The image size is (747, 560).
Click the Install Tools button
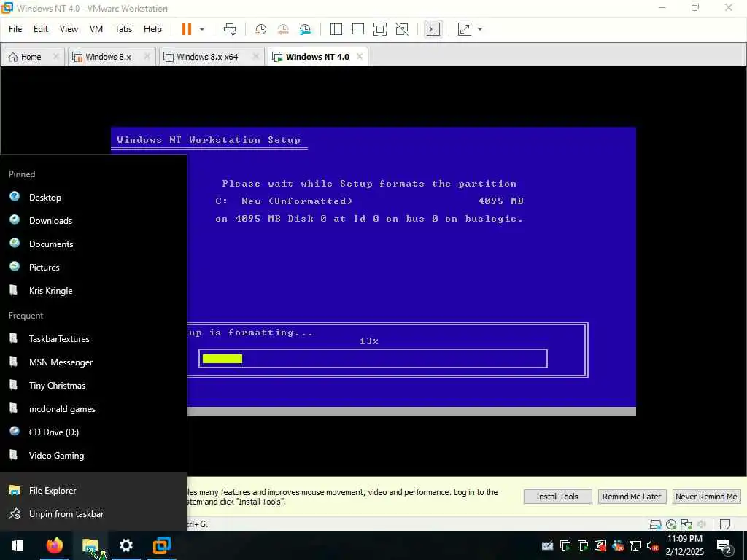tap(557, 497)
